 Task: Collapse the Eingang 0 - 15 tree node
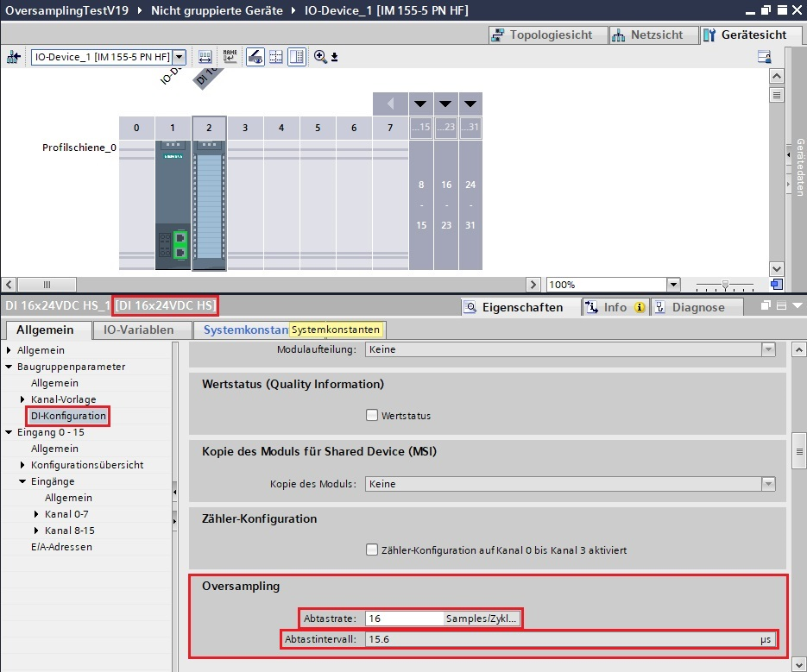click(x=9, y=432)
